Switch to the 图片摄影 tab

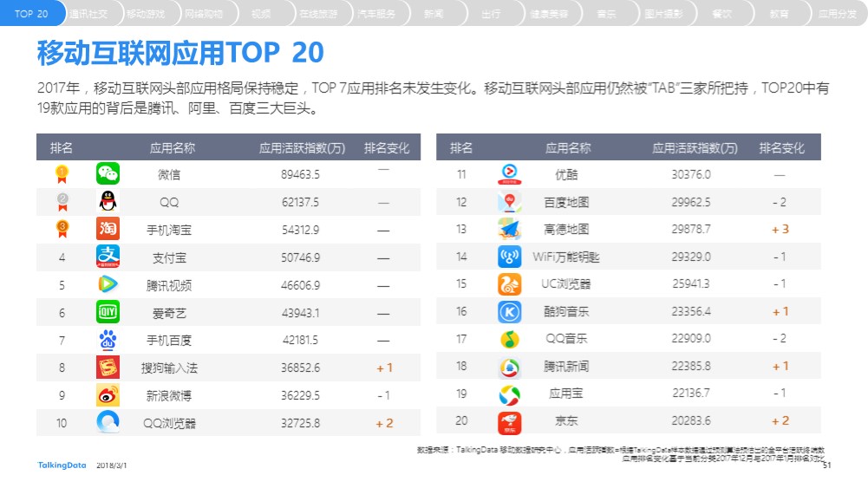664,14
